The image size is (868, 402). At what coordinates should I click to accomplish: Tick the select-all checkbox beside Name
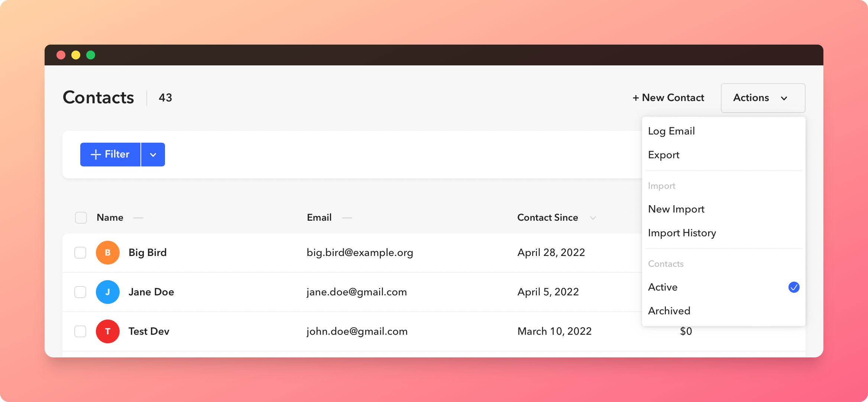(x=81, y=218)
